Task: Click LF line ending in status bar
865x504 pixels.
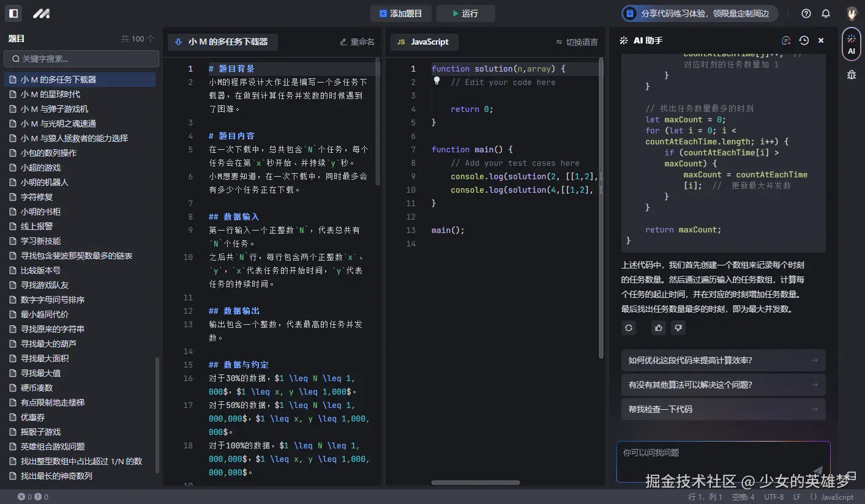Action: (x=797, y=497)
